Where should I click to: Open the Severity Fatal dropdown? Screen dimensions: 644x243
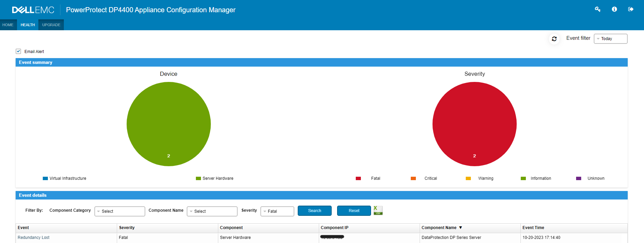tap(277, 211)
